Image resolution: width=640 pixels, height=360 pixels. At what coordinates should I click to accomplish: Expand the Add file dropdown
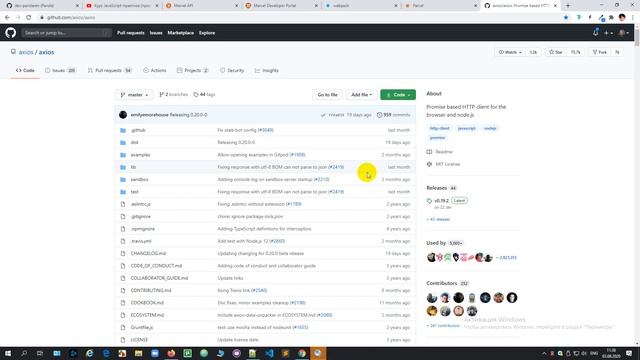(x=361, y=95)
